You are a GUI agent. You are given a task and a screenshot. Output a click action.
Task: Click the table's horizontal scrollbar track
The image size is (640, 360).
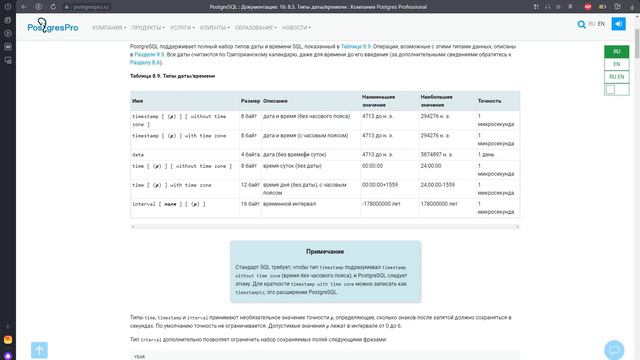[325, 227]
